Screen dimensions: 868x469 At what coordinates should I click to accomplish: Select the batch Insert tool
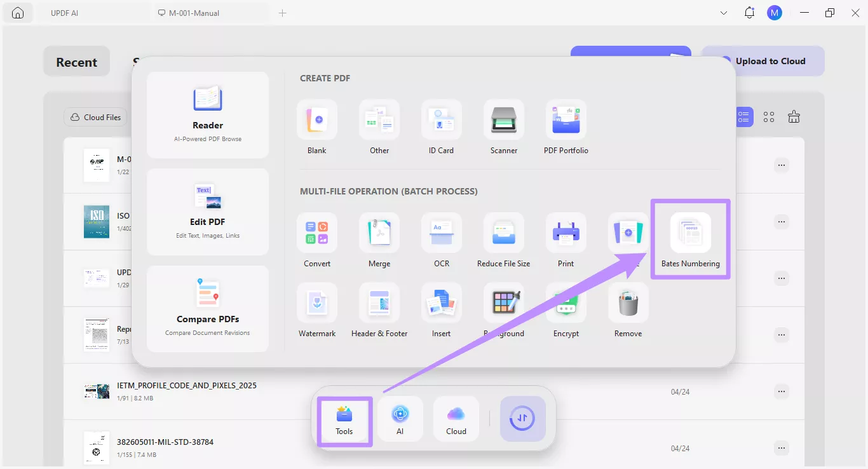[442, 310]
